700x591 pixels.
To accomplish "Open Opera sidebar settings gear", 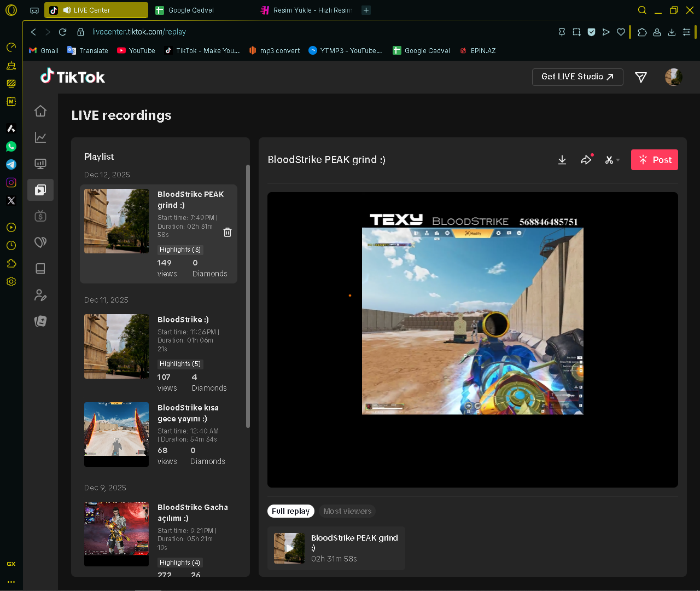I will [x=11, y=282].
